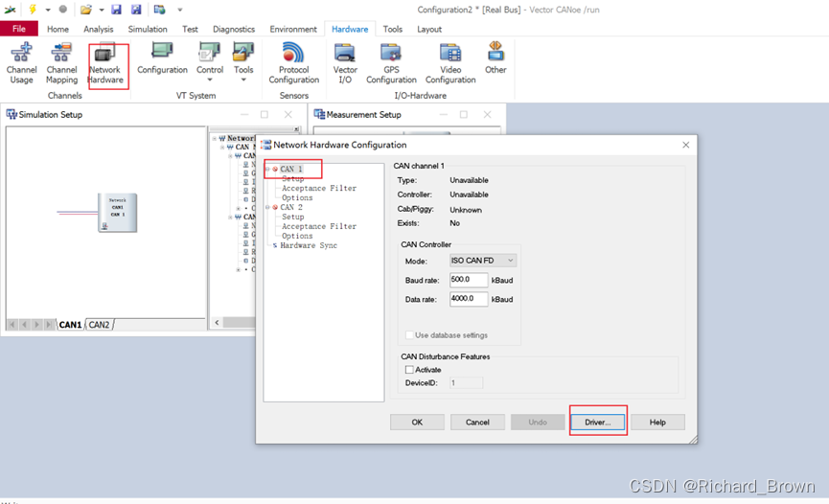Image resolution: width=829 pixels, height=504 pixels.
Task: Collapse the CAN 1 tree node
Action: [x=267, y=170]
